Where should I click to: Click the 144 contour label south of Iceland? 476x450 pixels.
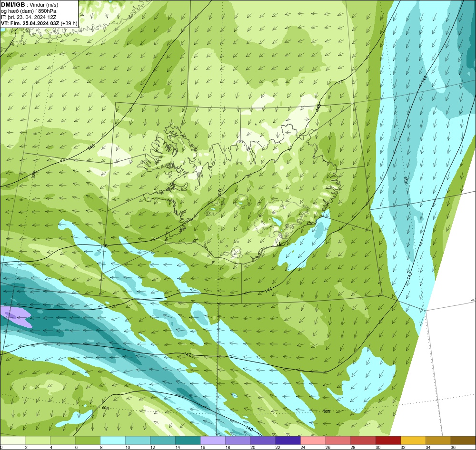pyautogui.click(x=268, y=290)
